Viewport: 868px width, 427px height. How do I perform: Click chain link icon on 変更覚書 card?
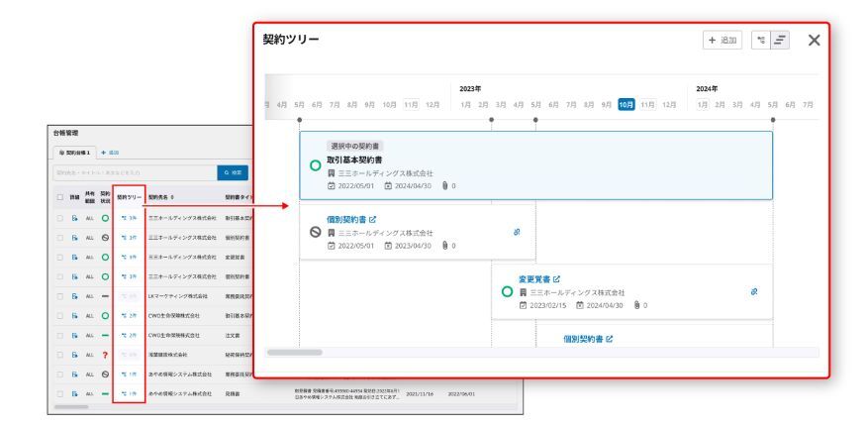click(754, 292)
